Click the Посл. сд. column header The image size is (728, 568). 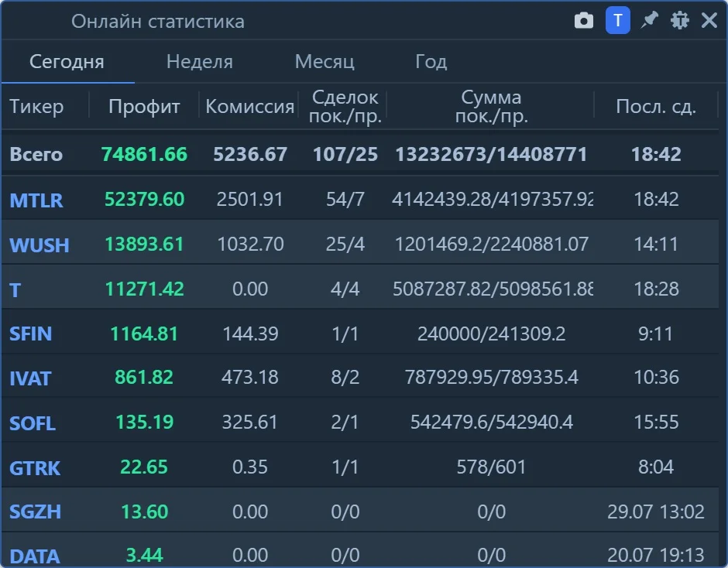tap(655, 107)
